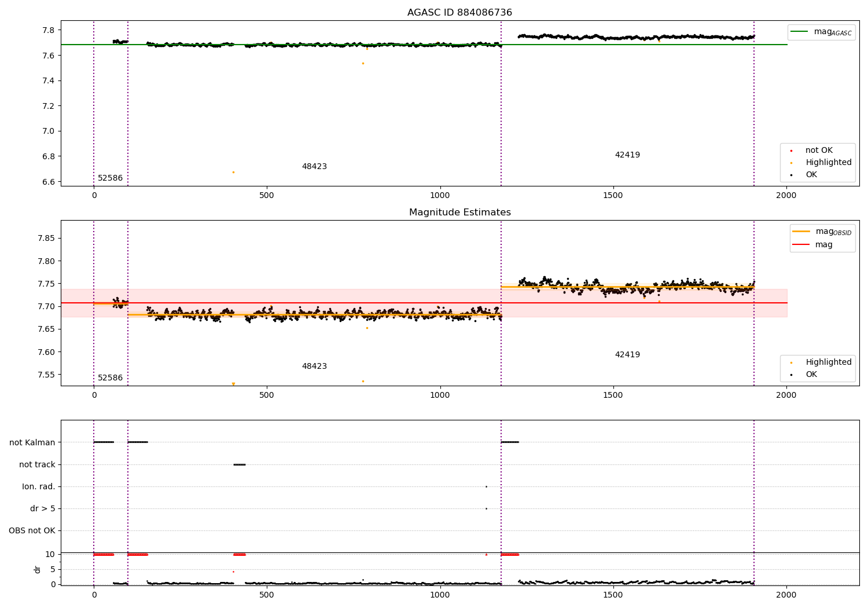Image resolution: width=868 pixels, height=608 pixels.
Task: Click the 6.6 y-tick label in top plot
Action: (49, 182)
